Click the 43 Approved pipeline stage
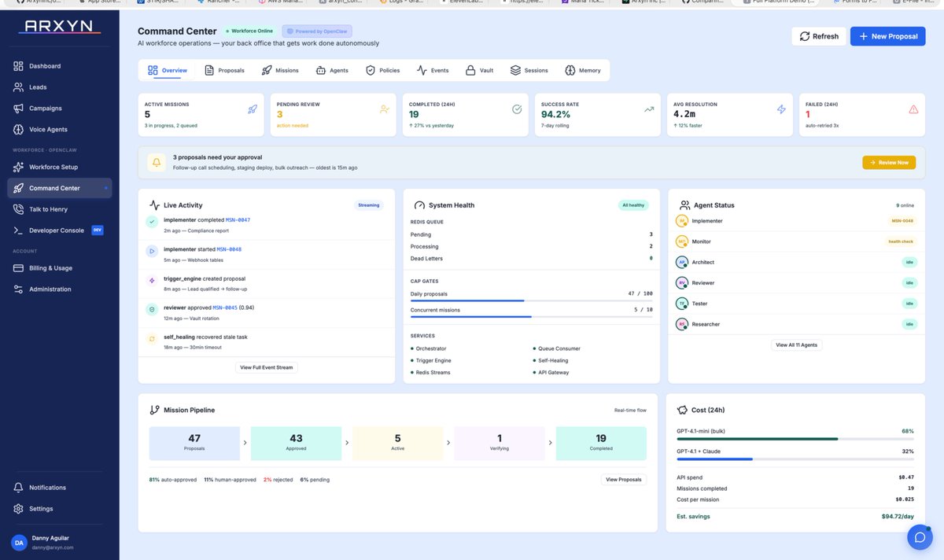 click(296, 444)
